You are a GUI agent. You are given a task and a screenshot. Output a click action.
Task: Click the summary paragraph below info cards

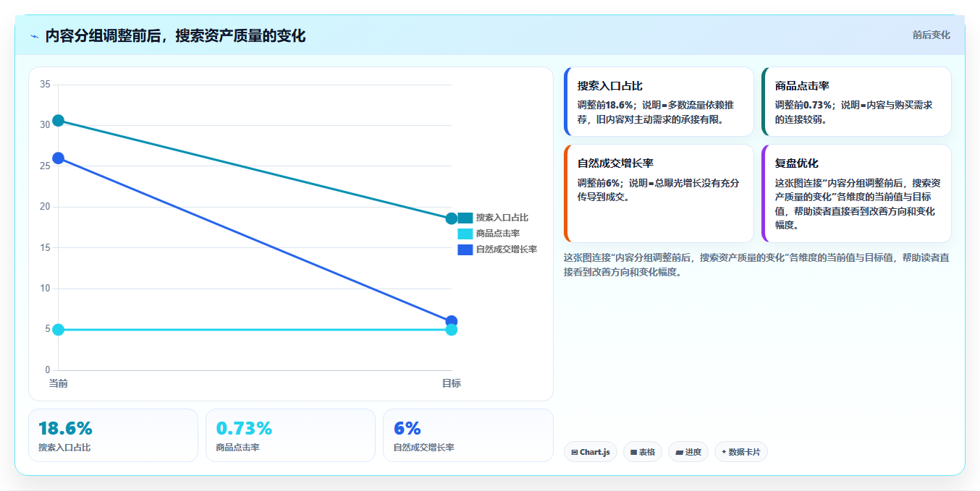tap(756, 265)
